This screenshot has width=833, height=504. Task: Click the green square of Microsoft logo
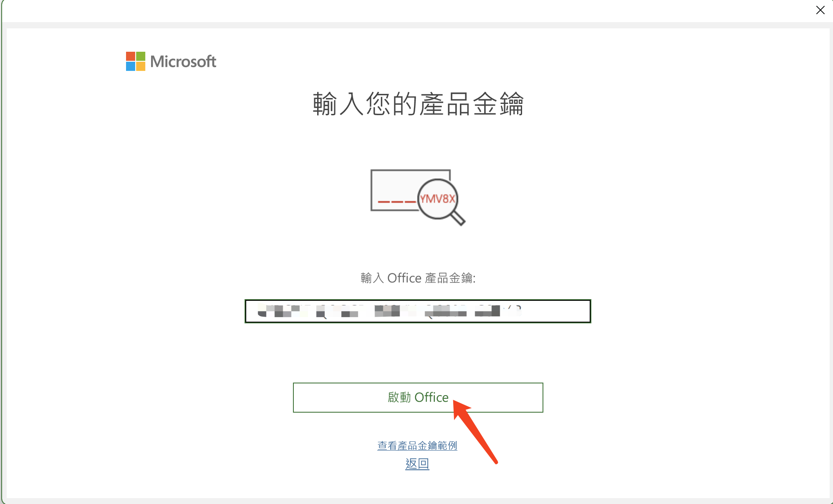(141, 56)
